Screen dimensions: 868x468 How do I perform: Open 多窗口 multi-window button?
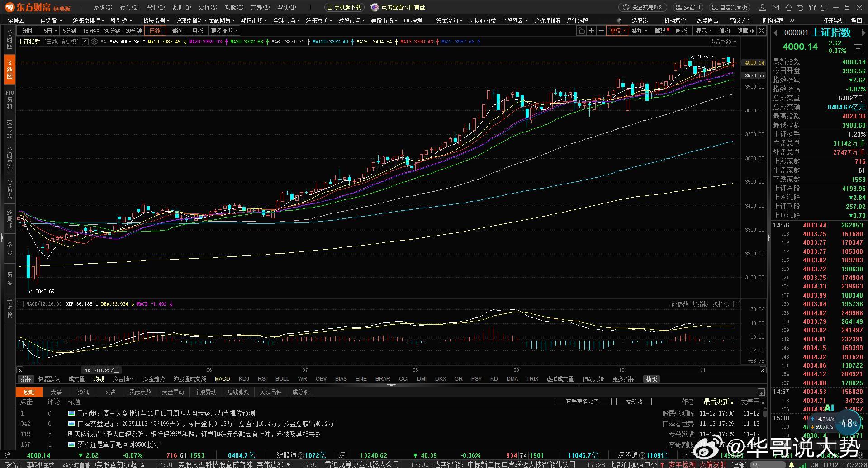tap(688, 7)
